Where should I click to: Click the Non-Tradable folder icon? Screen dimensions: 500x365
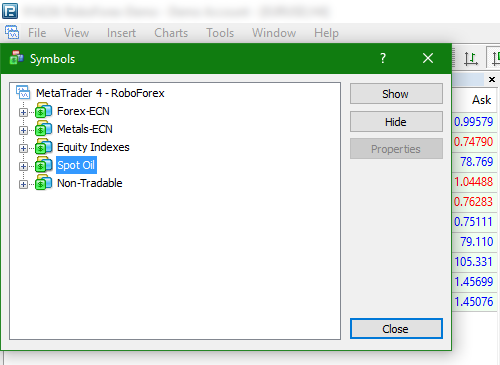[43, 183]
